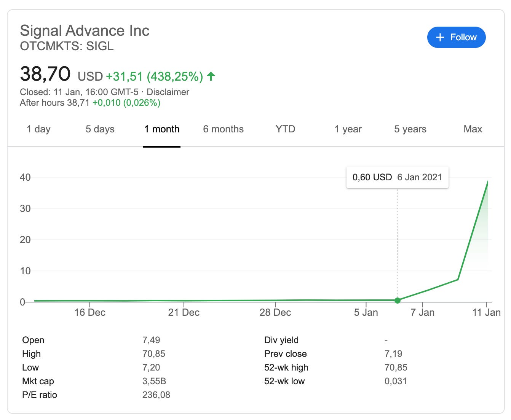511x420 pixels.
Task: Click the Signal Advance Inc title
Action: tap(85, 30)
